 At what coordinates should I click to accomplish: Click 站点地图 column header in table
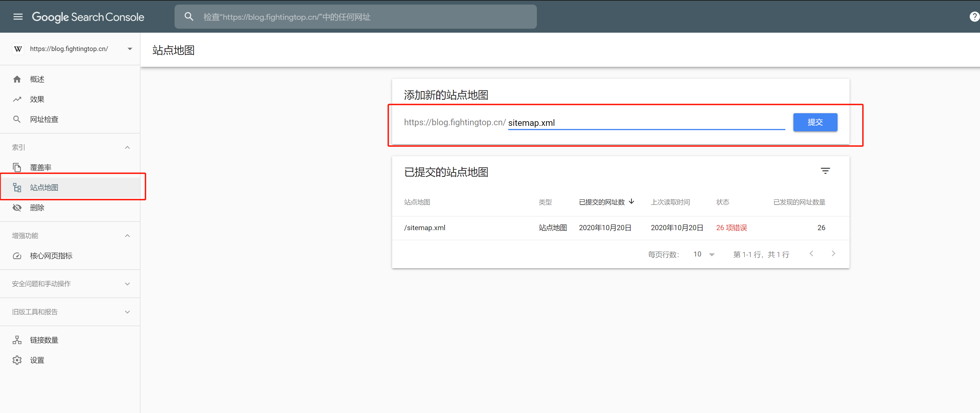(x=417, y=202)
